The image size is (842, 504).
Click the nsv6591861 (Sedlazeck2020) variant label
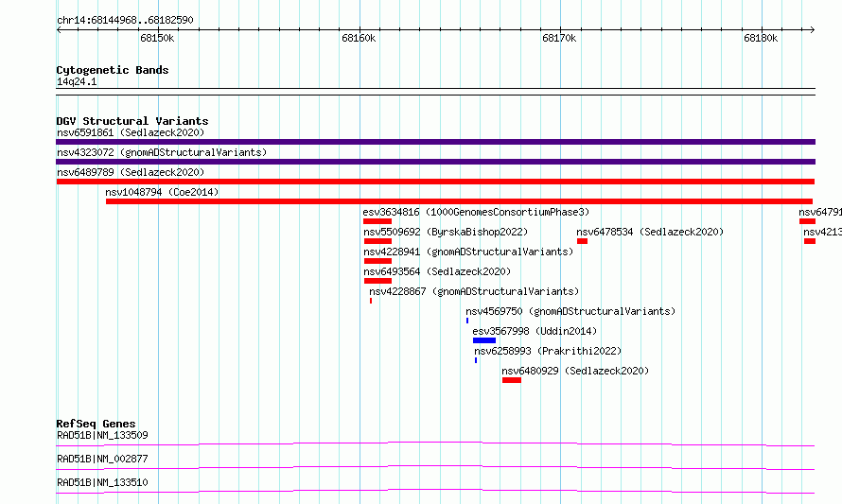tap(131, 132)
